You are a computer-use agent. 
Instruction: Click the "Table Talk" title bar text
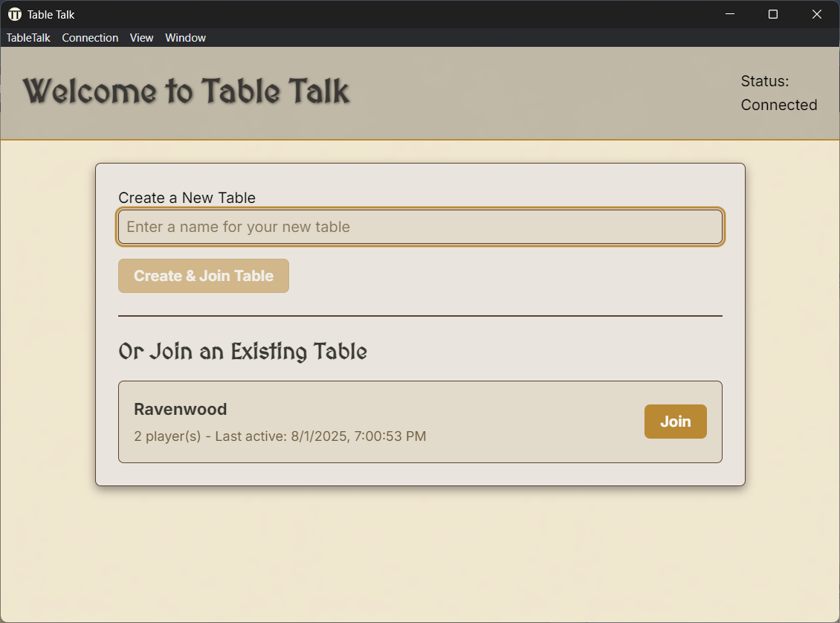[x=51, y=14]
